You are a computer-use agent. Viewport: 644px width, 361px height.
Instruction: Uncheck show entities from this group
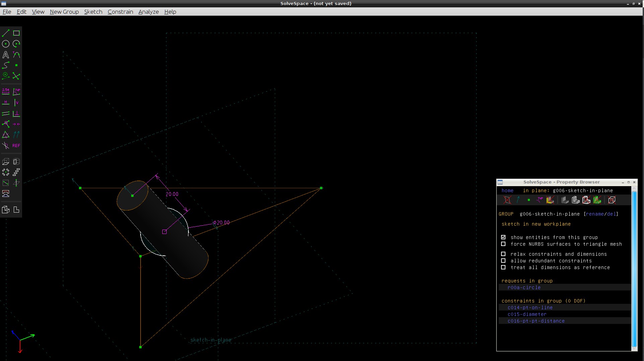(503, 237)
